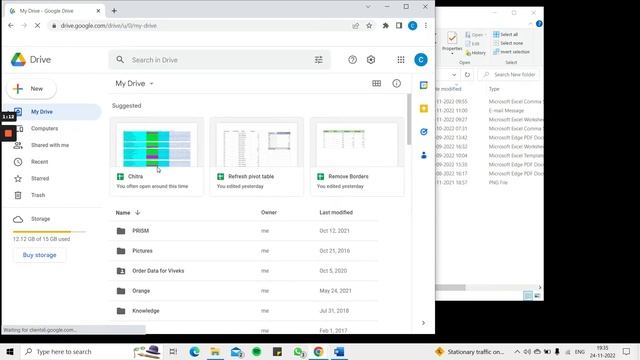Click the New button in Drive
The image size is (640, 360).
coord(31,89)
